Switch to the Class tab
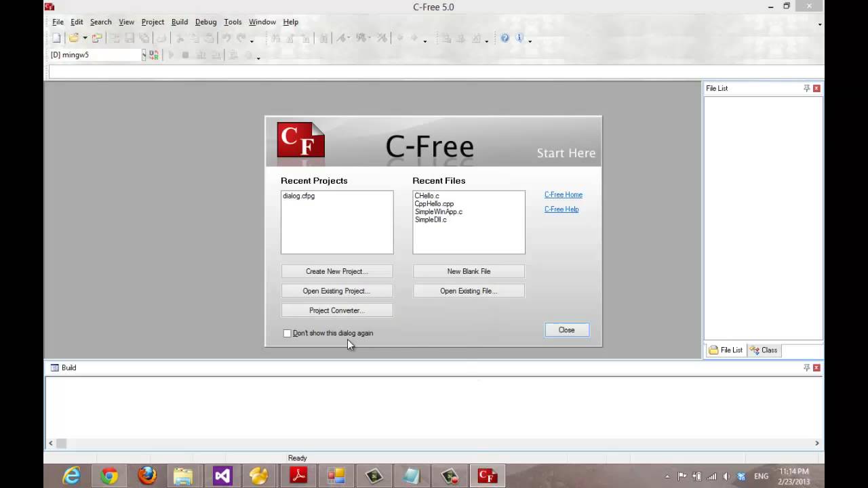The width and height of the screenshot is (868, 488). click(764, 350)
